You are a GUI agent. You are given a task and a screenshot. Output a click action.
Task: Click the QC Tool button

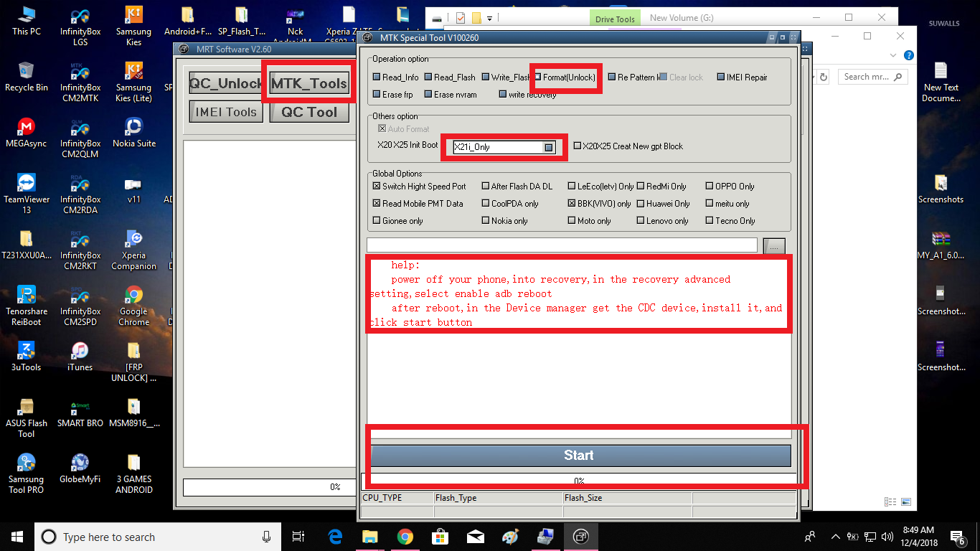309,112
